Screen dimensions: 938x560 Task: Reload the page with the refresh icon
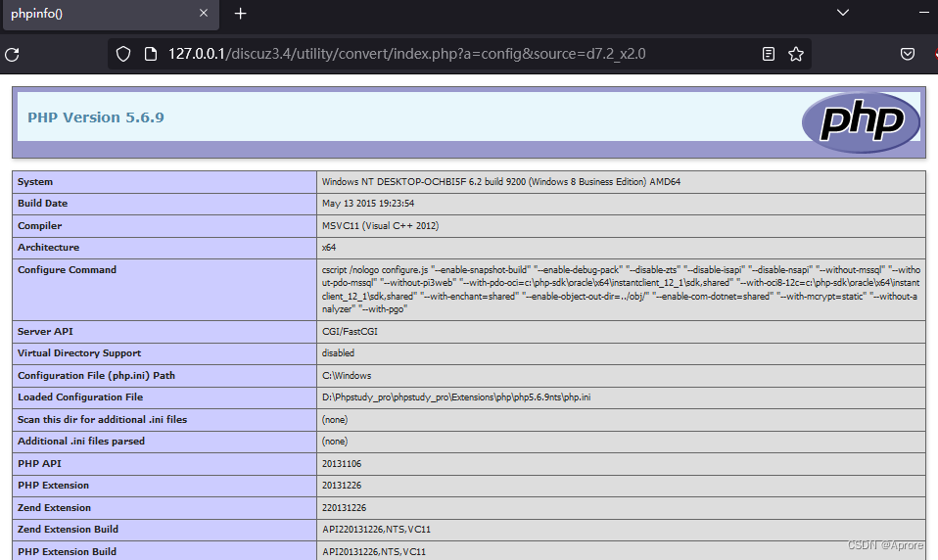click(x=12, y=55)
